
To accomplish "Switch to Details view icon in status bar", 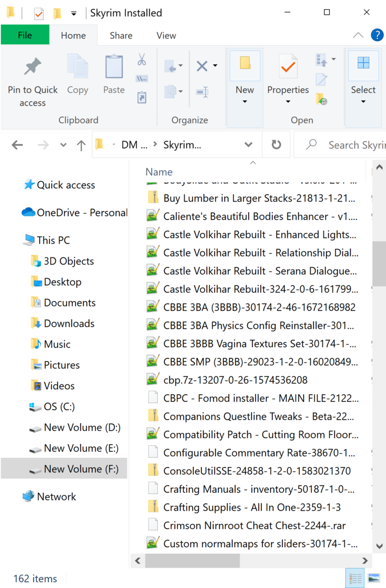I will tap(356, 578).
